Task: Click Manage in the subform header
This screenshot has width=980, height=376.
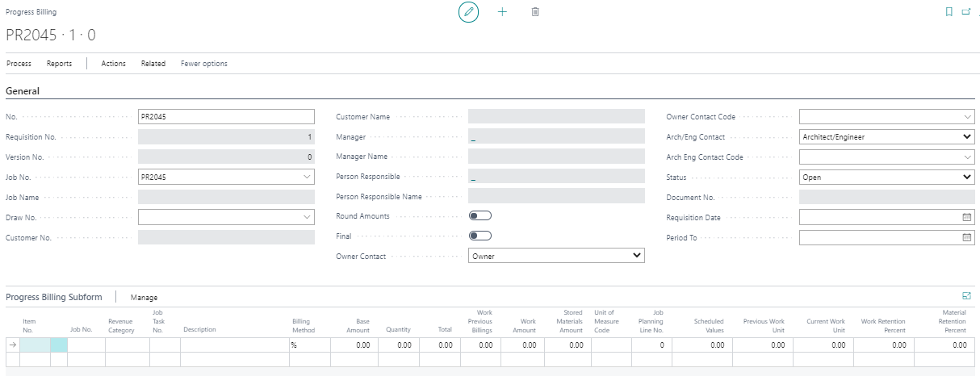Action: click(144, 298)
